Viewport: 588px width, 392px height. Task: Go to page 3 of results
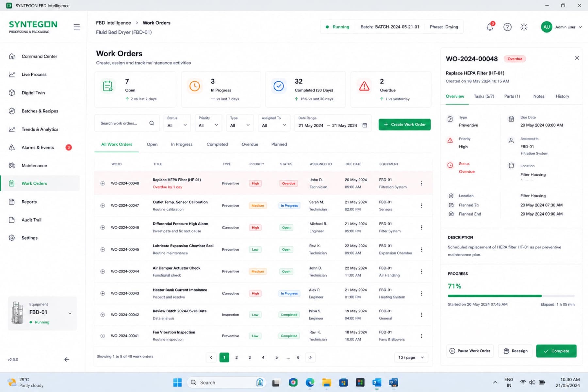(x=250, y=357)
